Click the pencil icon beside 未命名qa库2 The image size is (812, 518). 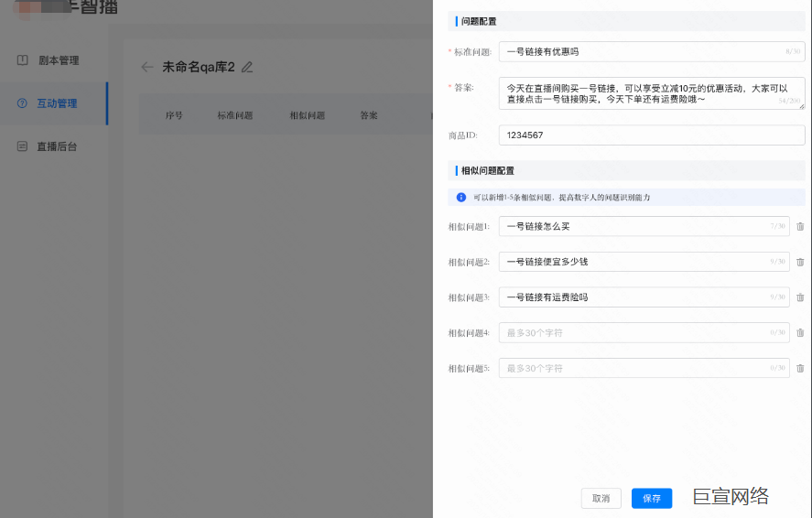tap(247, 68)
